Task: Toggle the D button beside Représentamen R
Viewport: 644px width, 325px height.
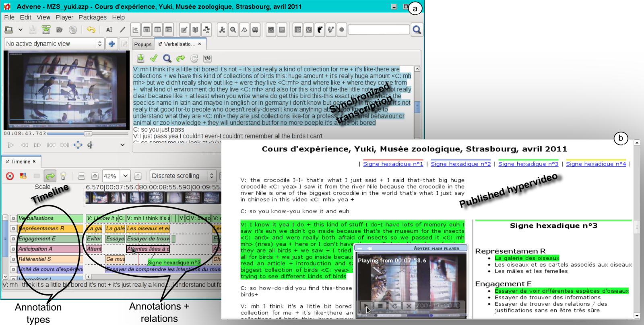Action: point(13,228)
